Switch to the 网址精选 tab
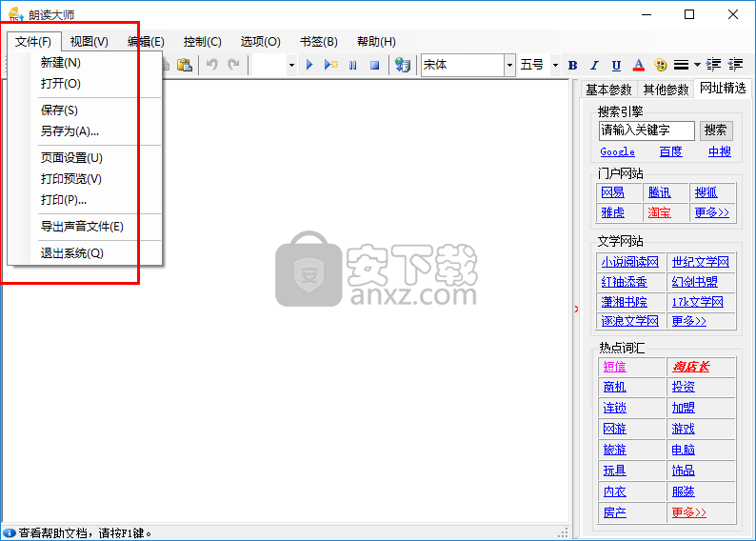Image resolution: width=756 pixels, height=541 pixels. tap(723, 89)
